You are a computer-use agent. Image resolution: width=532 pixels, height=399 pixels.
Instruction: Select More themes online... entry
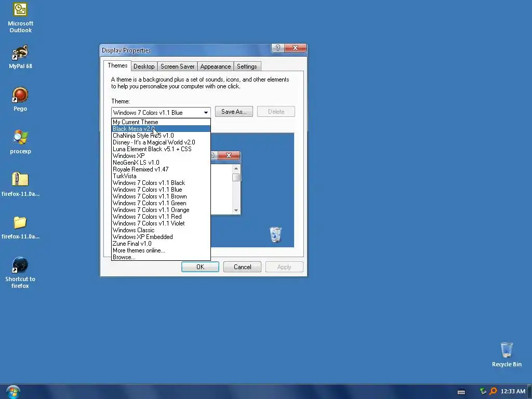click(161, 250)
